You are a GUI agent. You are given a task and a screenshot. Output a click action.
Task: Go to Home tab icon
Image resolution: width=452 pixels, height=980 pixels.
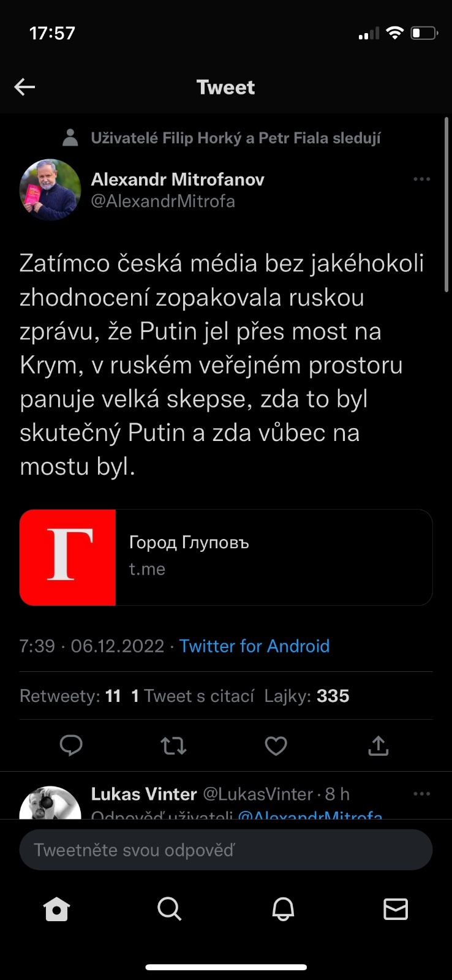(x=57, y=910)
